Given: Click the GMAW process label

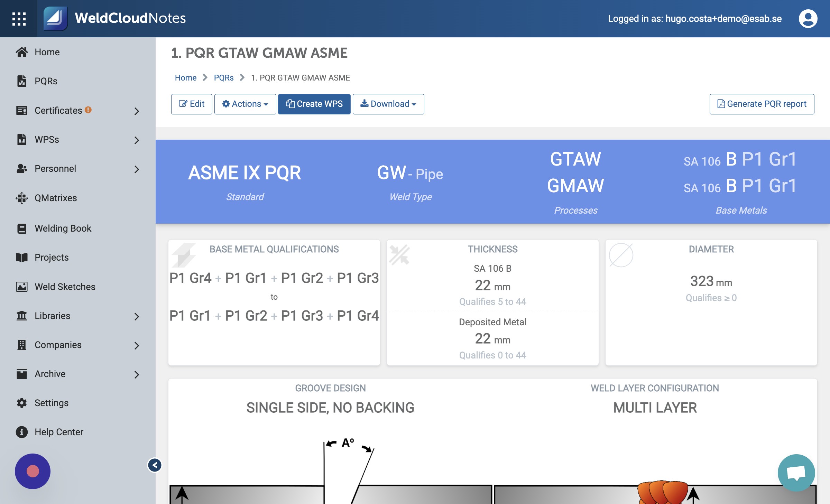Looking at the screenshot, I should [575, 186].
